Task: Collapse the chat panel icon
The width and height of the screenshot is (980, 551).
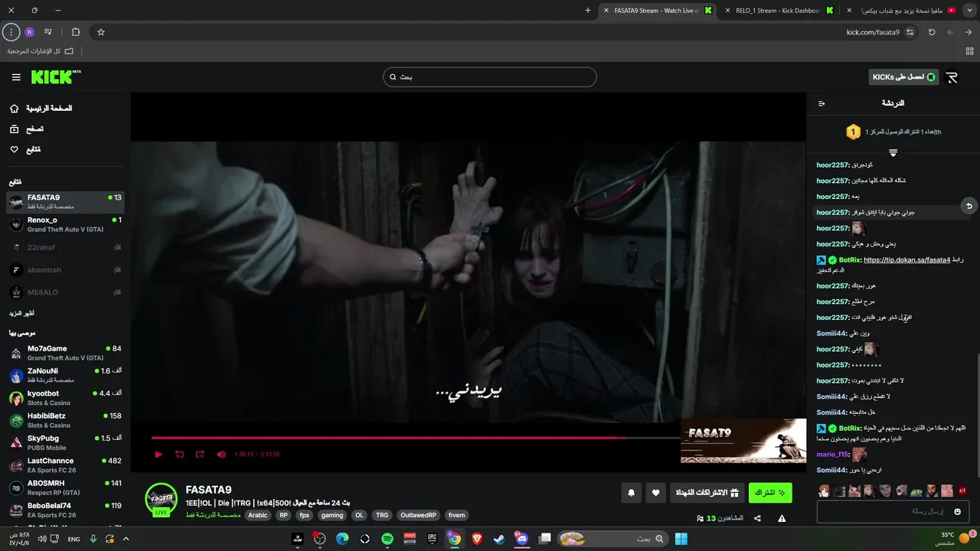Action: 822,103
